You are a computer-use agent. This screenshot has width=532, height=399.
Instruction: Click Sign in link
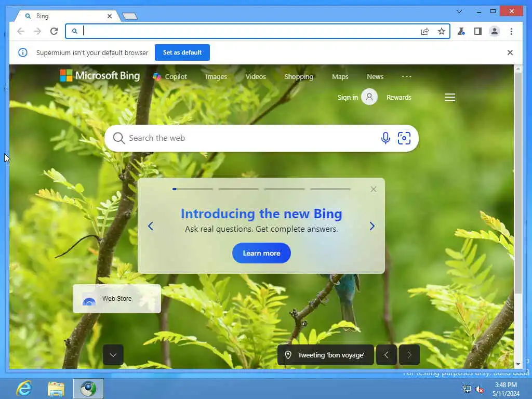[348, 97]
